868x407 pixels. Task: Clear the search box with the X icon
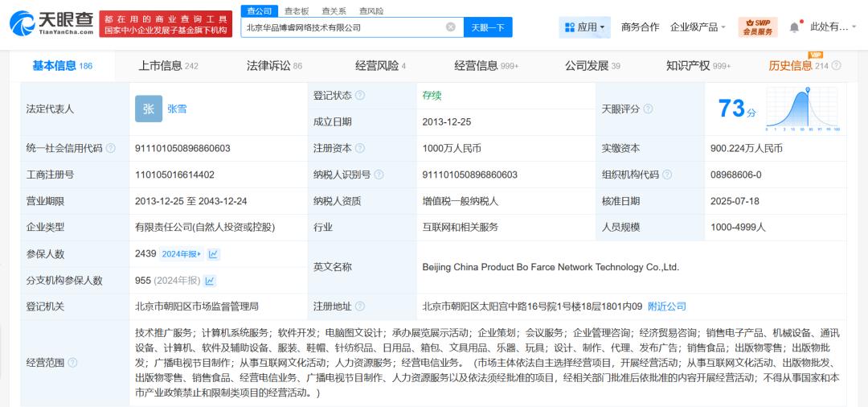450,27
